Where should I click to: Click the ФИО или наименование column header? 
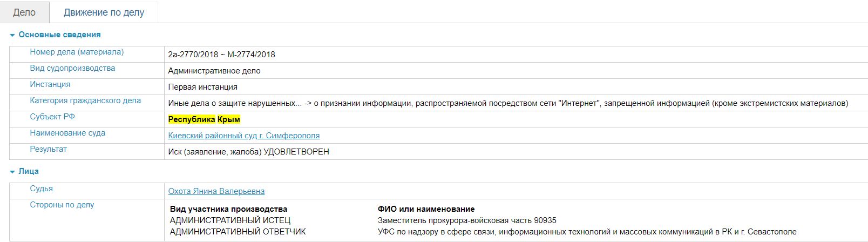tap(426, 209)
